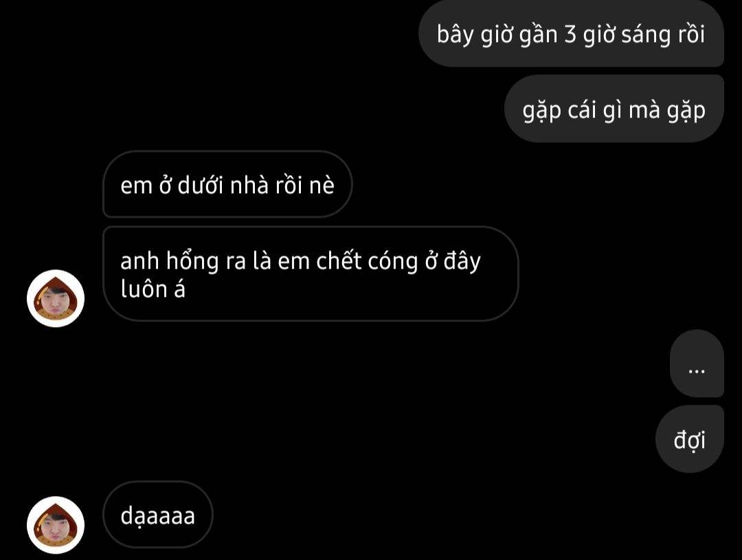Click the word 'bây' in the top bubble

[x=455, y=34]
